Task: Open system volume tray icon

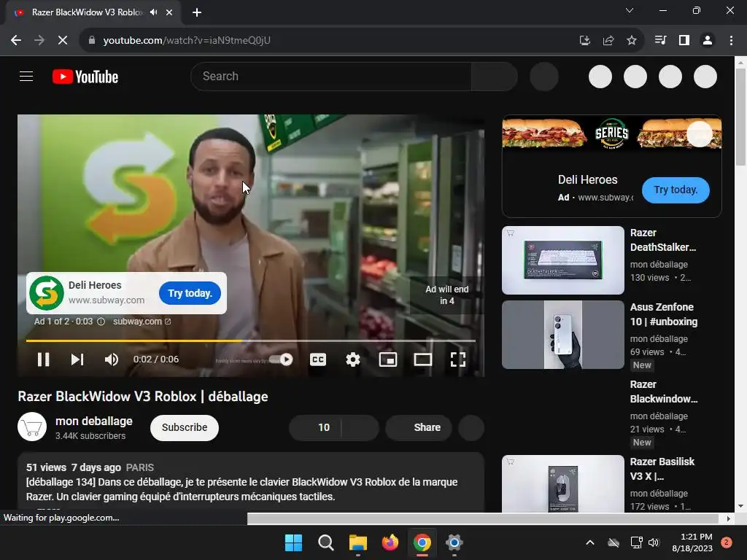Action: tap(654, 542)
